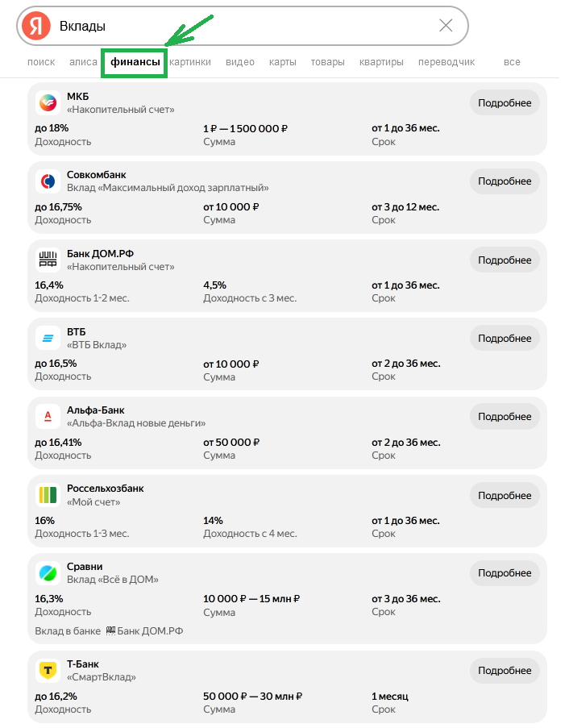Click inside the Вклады search field
Screen dimensions: 569x728
click(242, 26)
